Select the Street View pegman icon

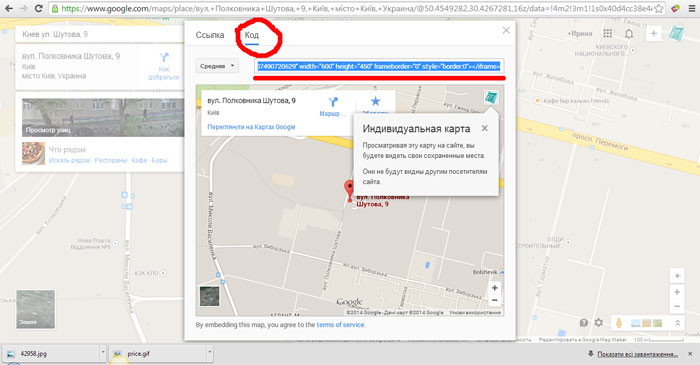(619, 323)
